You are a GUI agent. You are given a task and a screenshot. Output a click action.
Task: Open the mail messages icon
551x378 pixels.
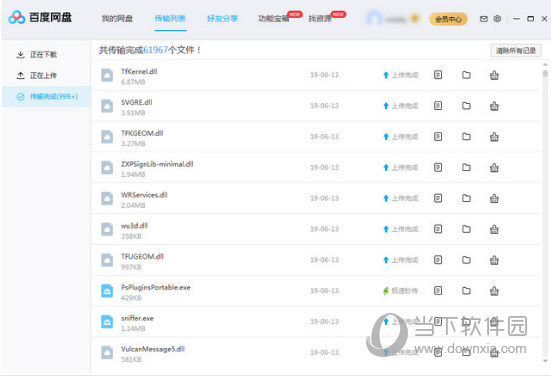pos(484,19)
